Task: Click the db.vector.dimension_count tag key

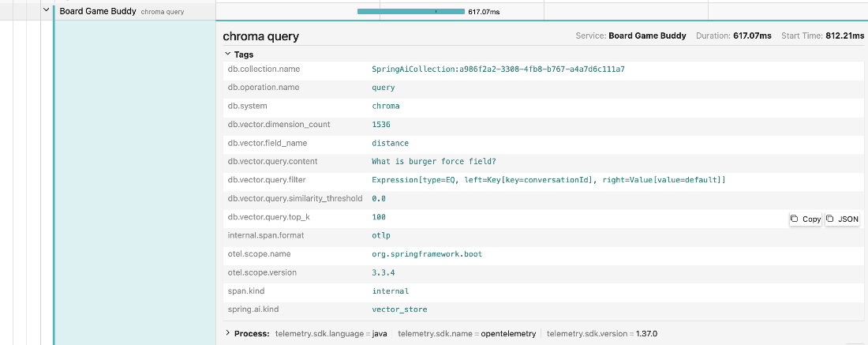Action: tap(279, 125)
